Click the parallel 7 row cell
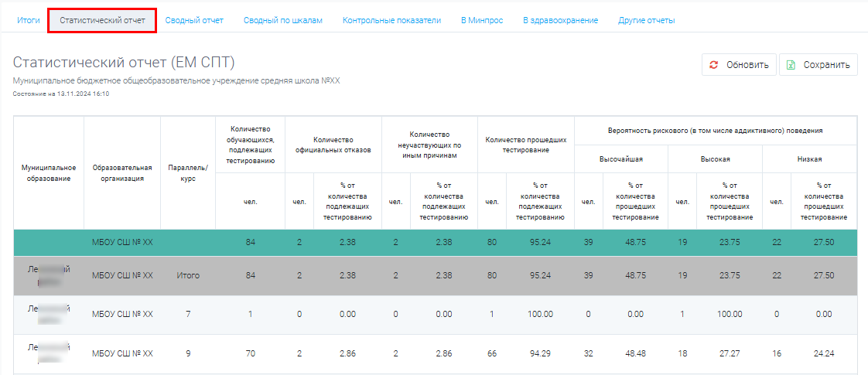This screenshot has width=868, height=375. coord(188,314)
